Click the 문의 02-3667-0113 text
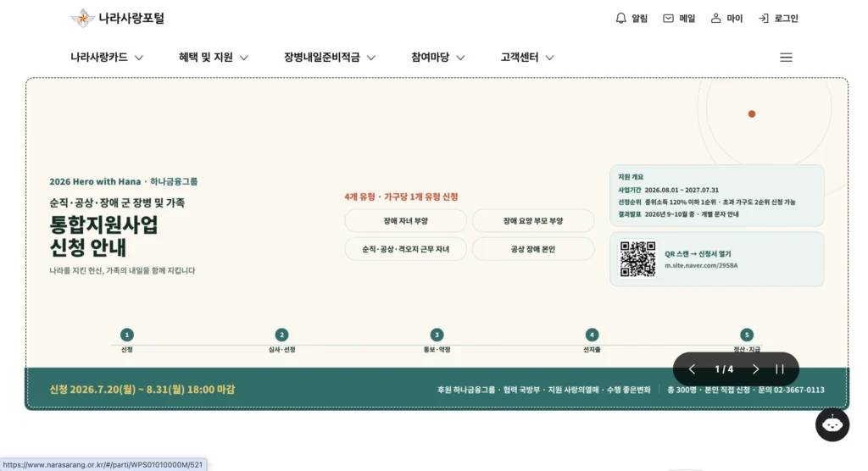The image size is (868, 471). point(791,391)
